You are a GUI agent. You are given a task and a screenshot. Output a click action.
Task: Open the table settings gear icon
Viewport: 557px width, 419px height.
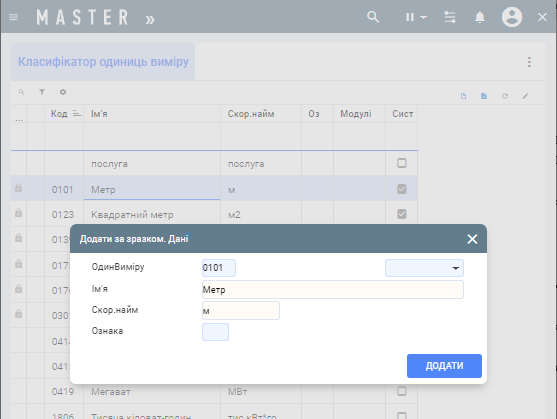click(63, 92)
